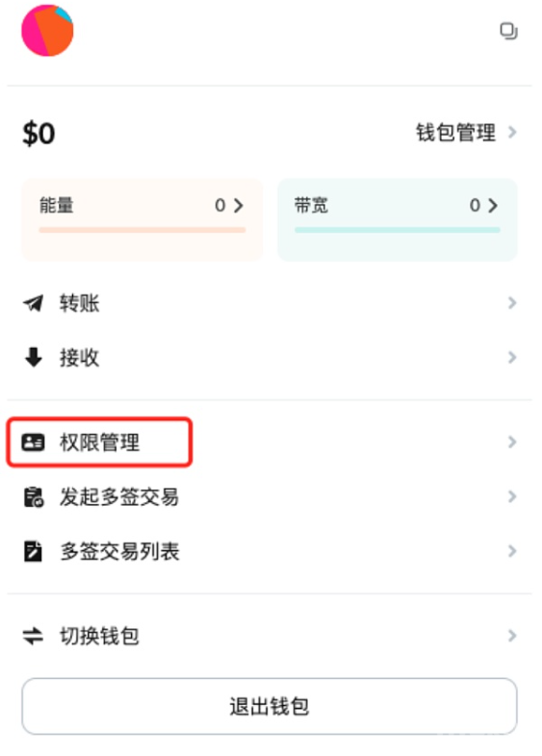Viewport: 542px width, 756px height.
Task: Click the ID card icon for 权限管理
Action: click(x=34, y=442)
